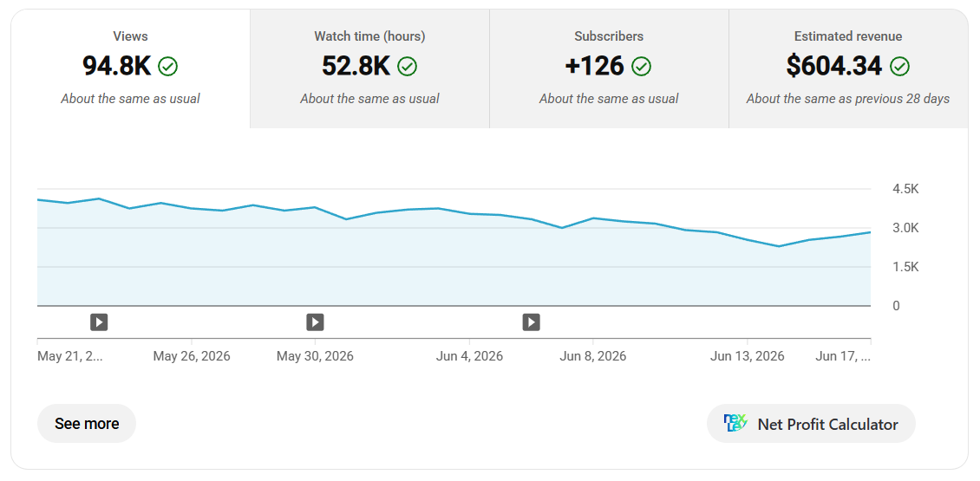Image resolution: width=980 pixels, height=481 pixels.
Task: Click the Nexlev logo in Net Profit Calculator
Action: click(735, 424)
